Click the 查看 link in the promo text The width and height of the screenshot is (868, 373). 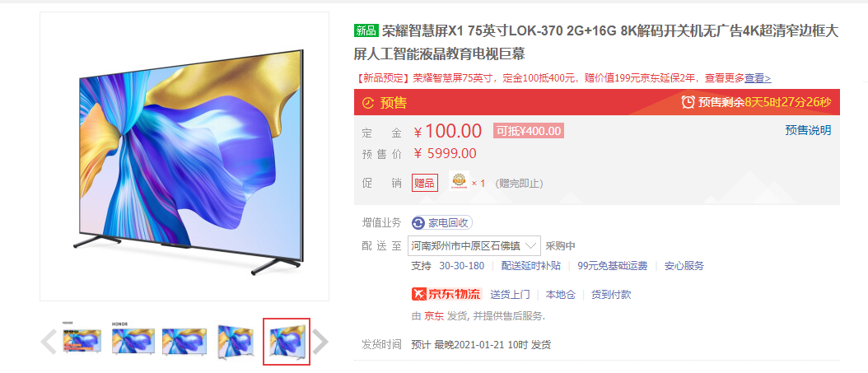pos(758,78)
